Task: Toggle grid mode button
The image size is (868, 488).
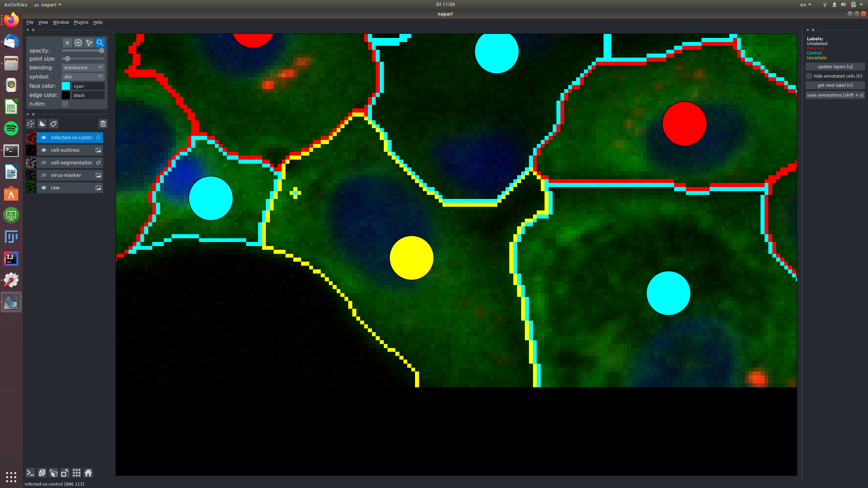Action: coord(77,473)
